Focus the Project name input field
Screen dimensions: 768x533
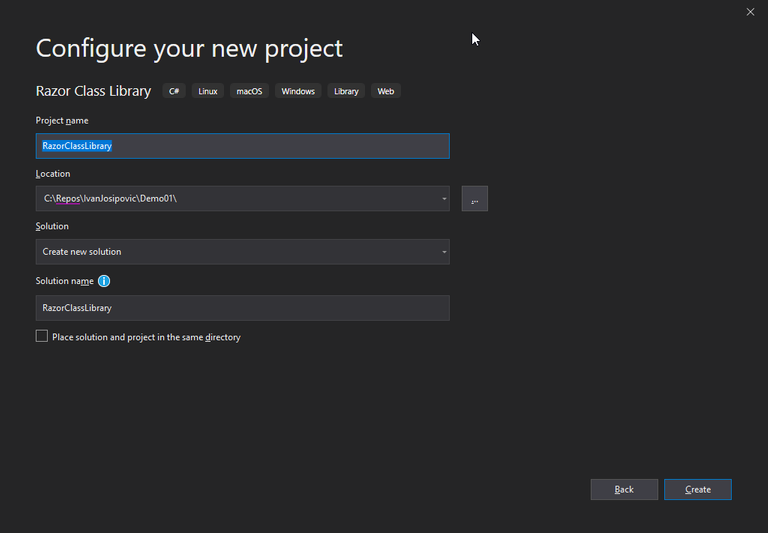(x=242, y=146)
